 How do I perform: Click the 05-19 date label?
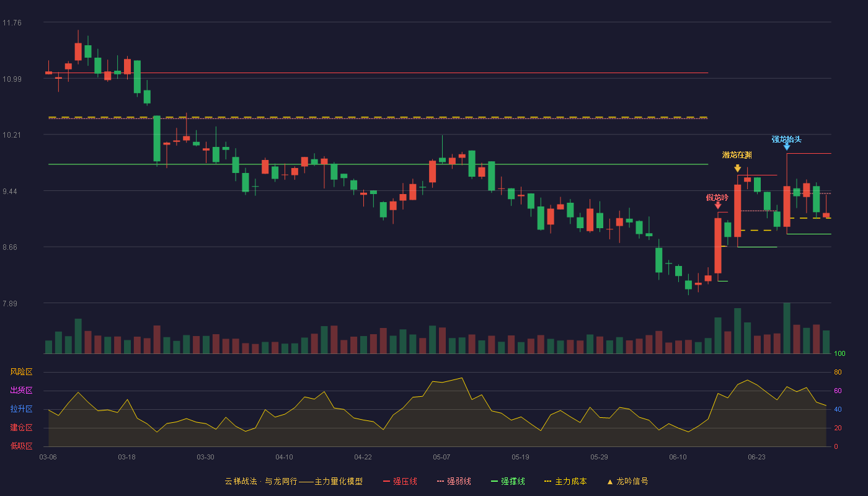click(x=520, y=457)
